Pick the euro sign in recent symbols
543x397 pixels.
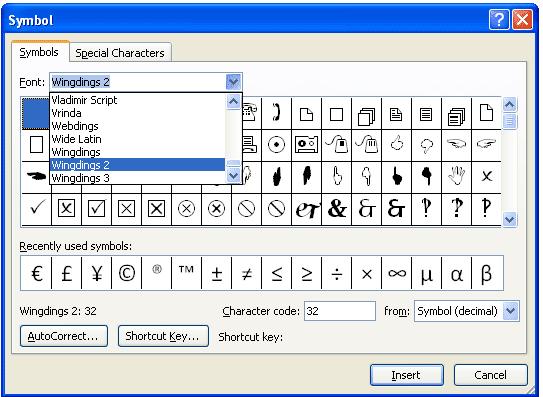(x=36, y=273)
